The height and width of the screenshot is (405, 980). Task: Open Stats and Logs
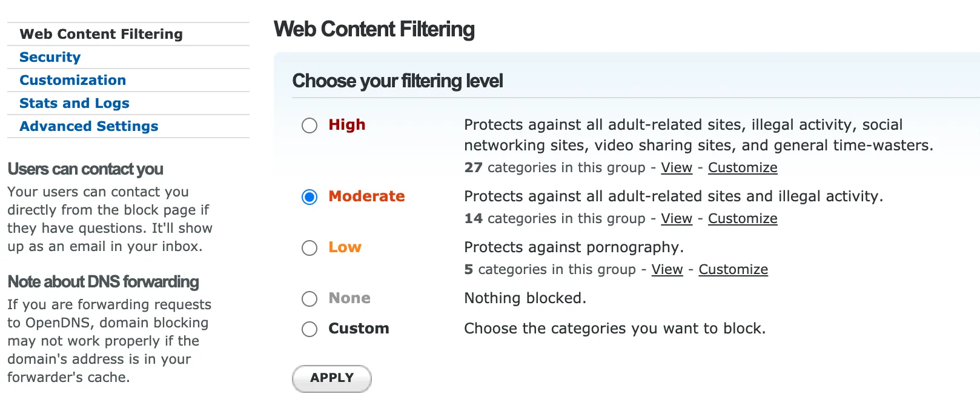pyautogui.click(x=74, y=103)
